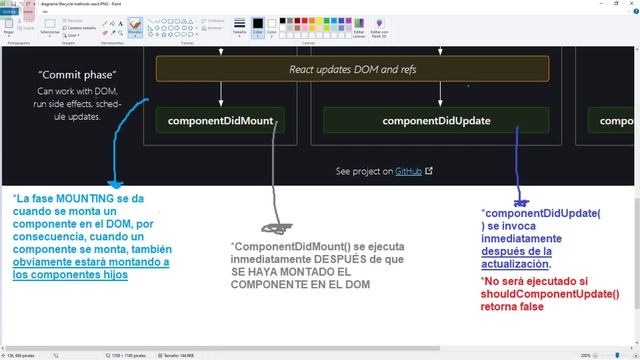The height and width of the screenshot is (360, 640).
Task: Click the zoom slider thumb
Action: [617, 356]
